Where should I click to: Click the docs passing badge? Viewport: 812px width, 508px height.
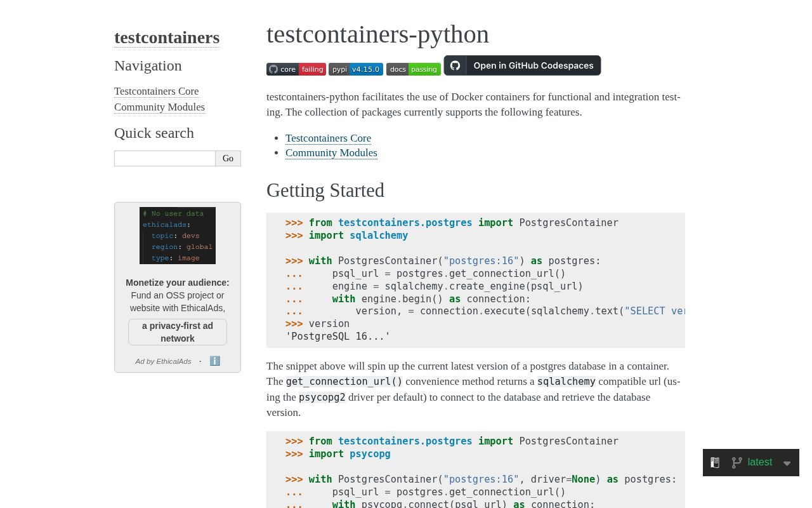(414, 69)
